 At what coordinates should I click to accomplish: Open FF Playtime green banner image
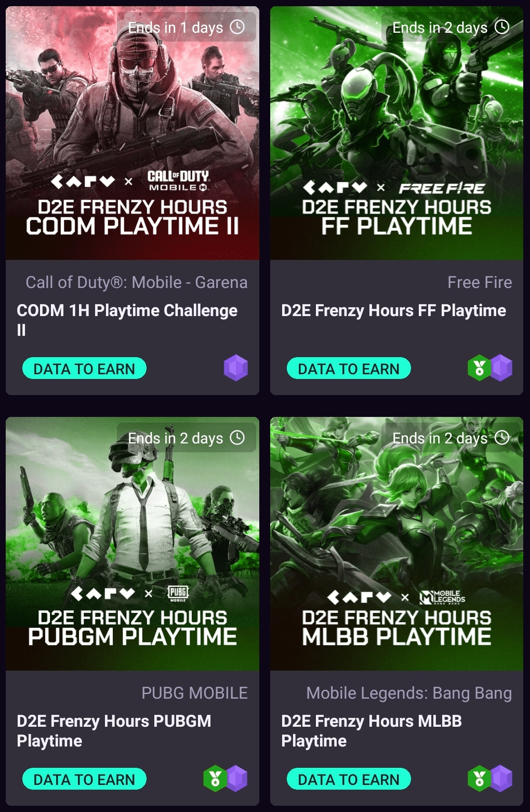point(396,133)
